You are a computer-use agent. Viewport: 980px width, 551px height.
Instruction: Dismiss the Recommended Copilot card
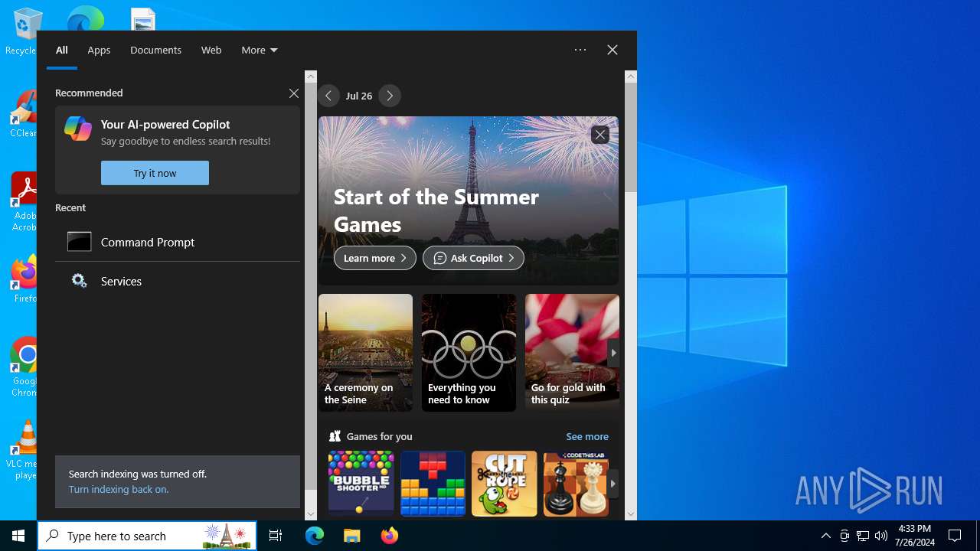pyautogui.click(x=293, y=93)
